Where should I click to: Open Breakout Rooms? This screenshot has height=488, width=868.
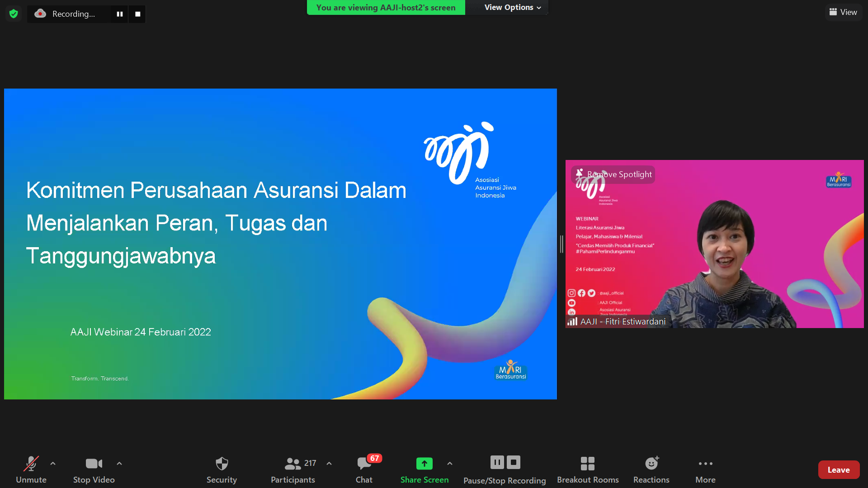click(x=588, y=469)
